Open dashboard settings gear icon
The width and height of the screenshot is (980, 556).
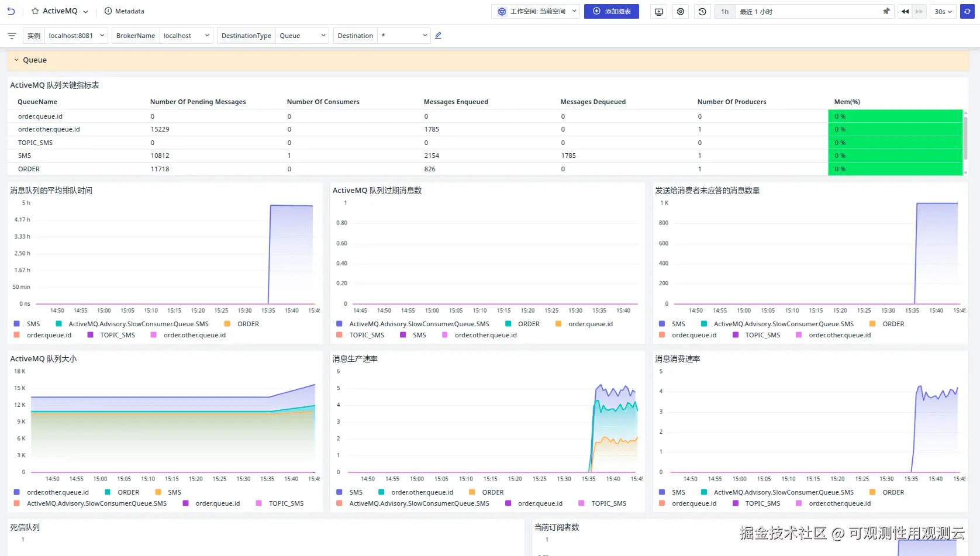pyautogui.click(x=681, y=12)
